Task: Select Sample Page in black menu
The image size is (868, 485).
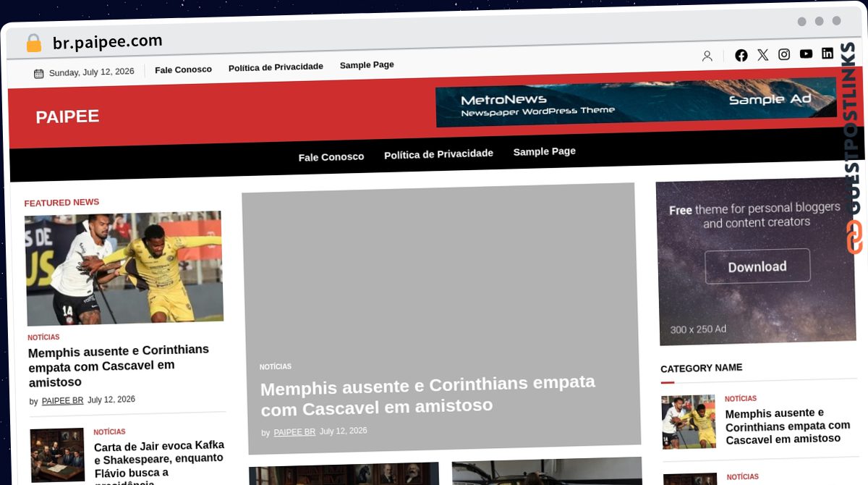Action: 545,151
